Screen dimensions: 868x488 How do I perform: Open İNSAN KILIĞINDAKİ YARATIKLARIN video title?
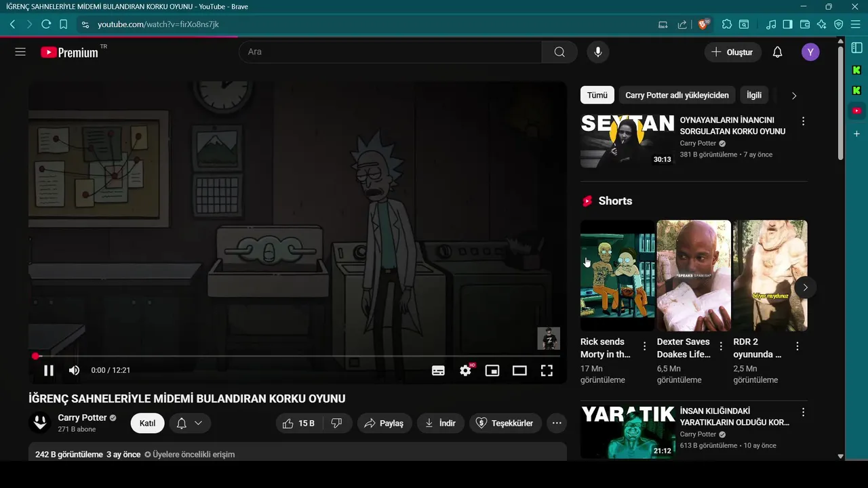pyautogui.click(x=734, y=417)
